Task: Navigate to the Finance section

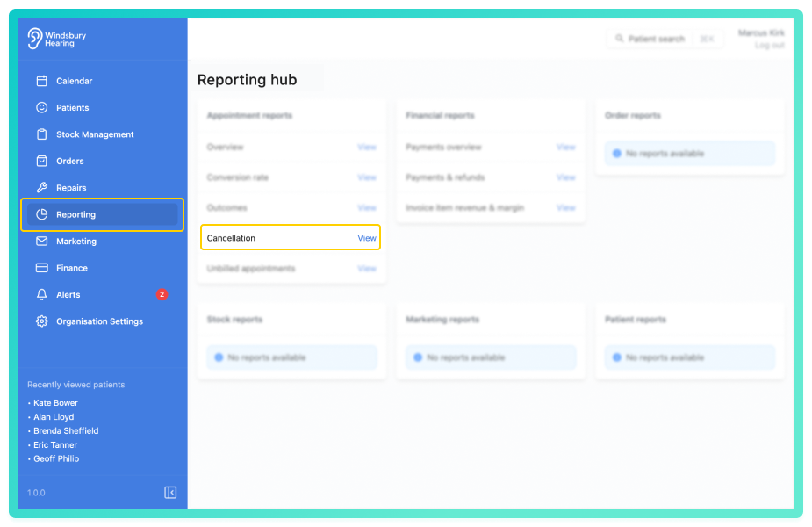Action: click(x=102, y=268)
